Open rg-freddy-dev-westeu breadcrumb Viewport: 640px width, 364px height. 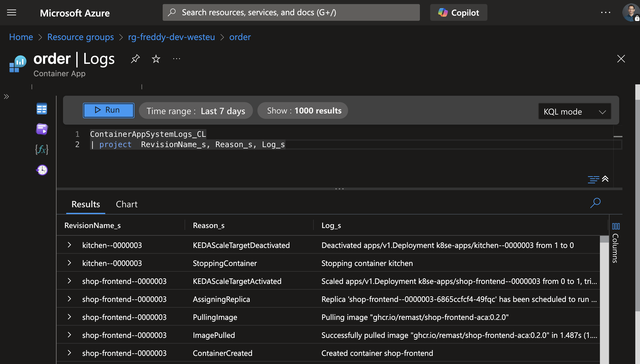(171, 37)
